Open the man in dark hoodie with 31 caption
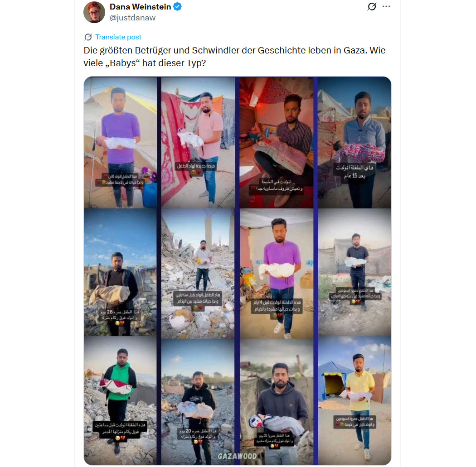Viewport: 476px width, 467px height. [x=277, y=402]
